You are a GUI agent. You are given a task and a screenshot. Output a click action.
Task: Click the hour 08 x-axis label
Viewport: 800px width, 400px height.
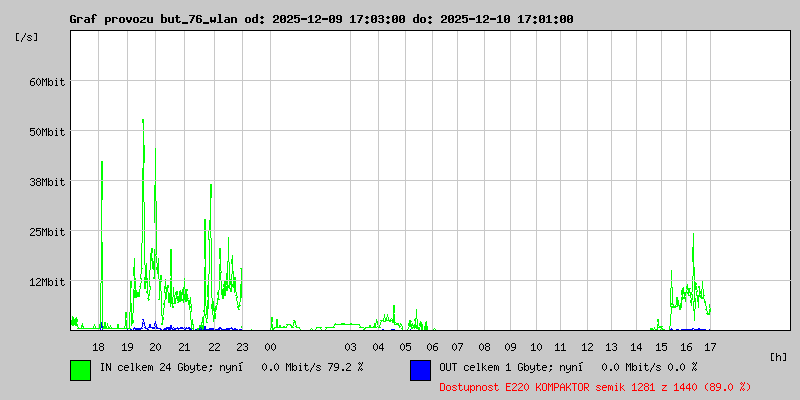pos(484,347)
